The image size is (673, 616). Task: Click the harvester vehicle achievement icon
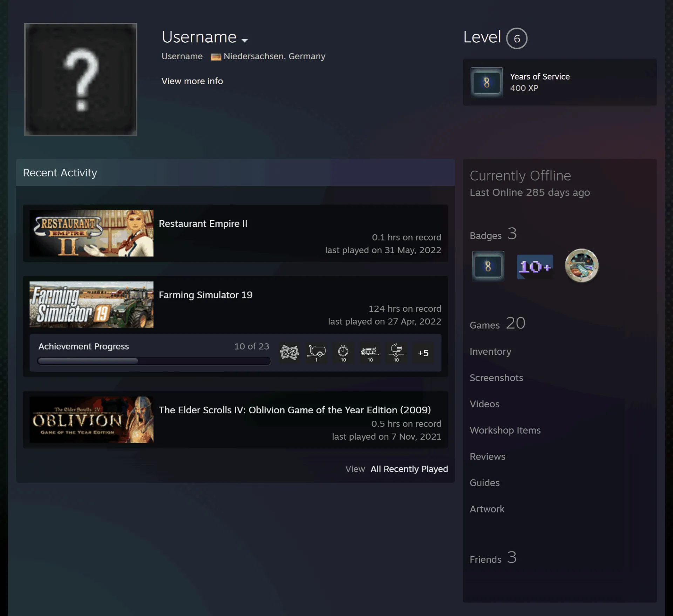tap(370, 353)
